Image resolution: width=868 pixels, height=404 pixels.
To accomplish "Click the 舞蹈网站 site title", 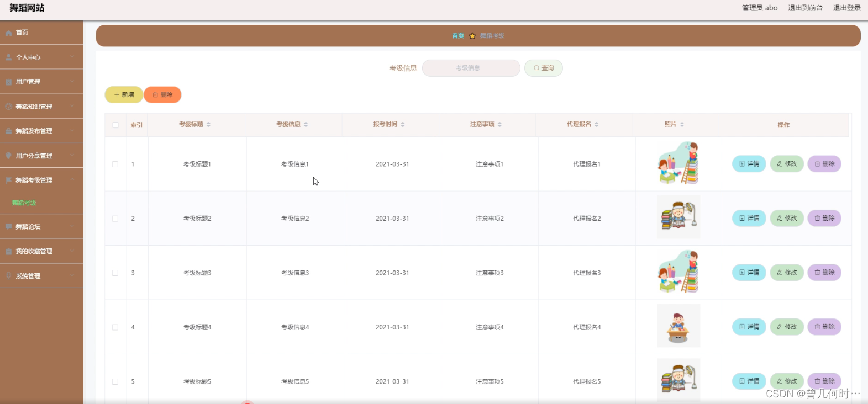I will tap(27, 8).
